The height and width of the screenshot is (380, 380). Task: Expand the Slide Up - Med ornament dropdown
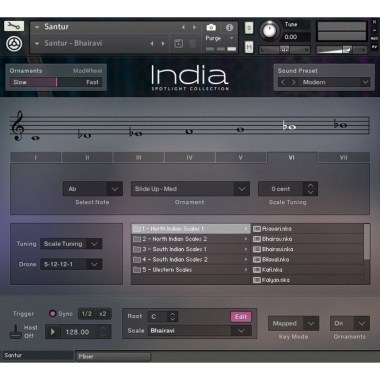point(190,189)
